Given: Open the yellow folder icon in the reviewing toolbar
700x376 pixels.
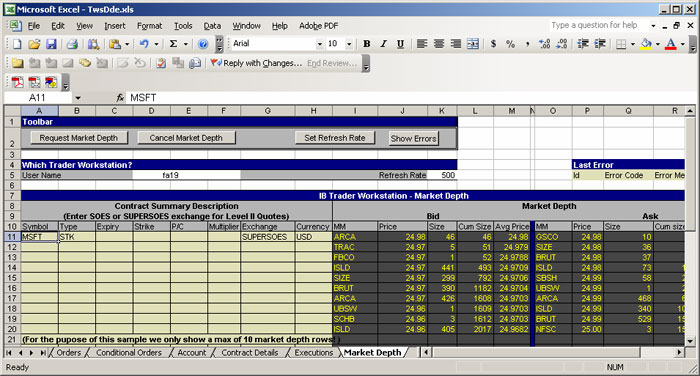Looking at the screenshot, I should point(17,63).
